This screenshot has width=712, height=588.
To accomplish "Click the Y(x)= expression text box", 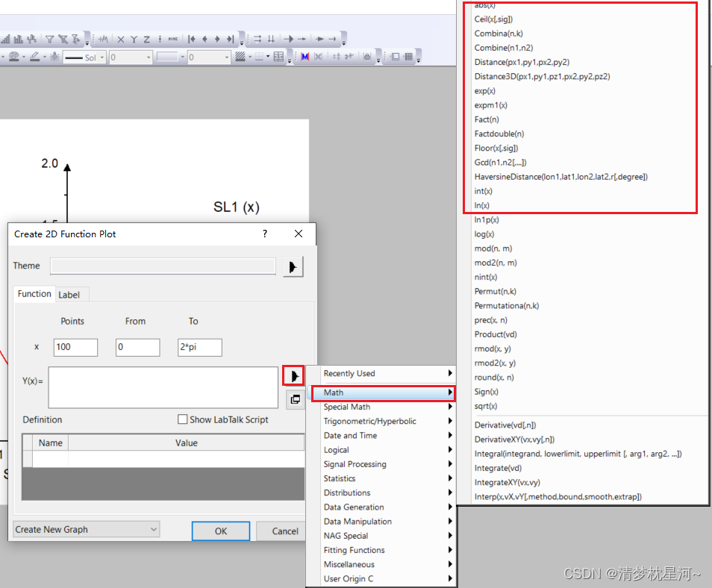I will [163, 387].
